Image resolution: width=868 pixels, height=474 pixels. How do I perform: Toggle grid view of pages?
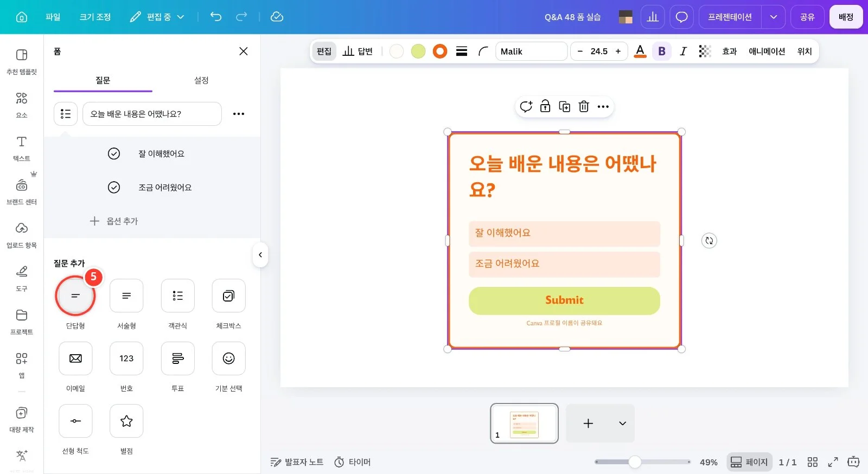812,462
